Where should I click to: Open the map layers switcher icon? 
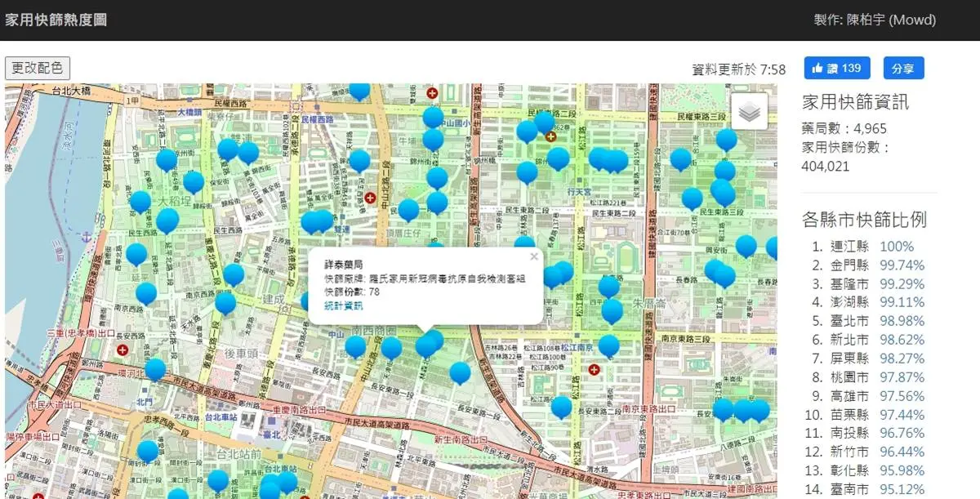749,112
